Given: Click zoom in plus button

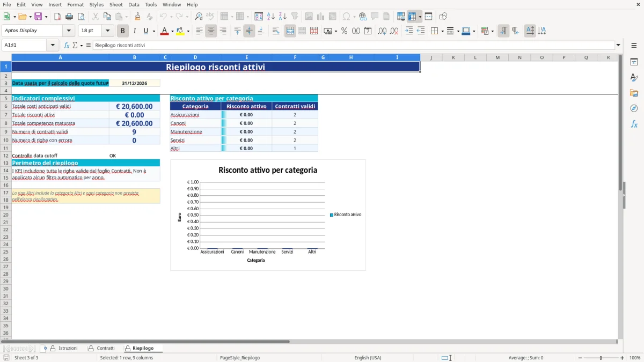Looking at the screenshot, I should click(623, 358).
